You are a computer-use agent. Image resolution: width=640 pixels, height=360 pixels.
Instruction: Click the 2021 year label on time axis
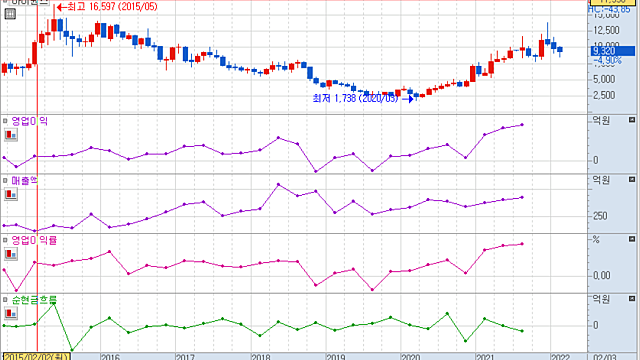tap(485, 357)
